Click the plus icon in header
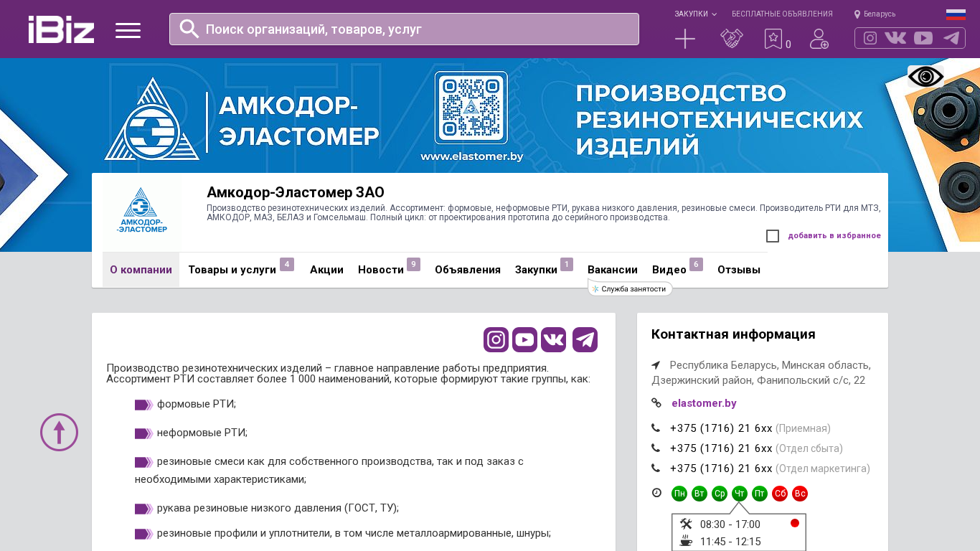Viewport: 980px width, 551px height. (x=685, y=39)
